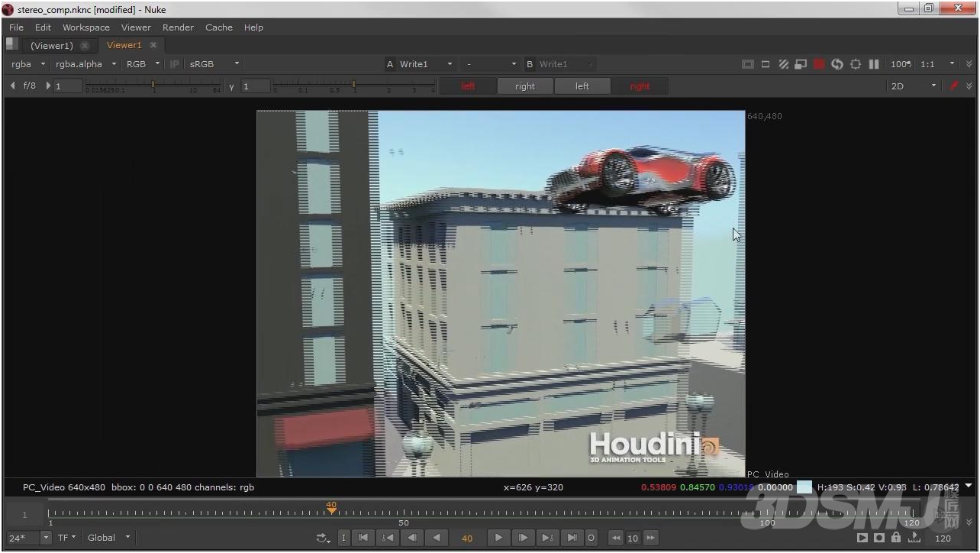Click the frame 40 marker on timeline

click(x=331, y=507)
